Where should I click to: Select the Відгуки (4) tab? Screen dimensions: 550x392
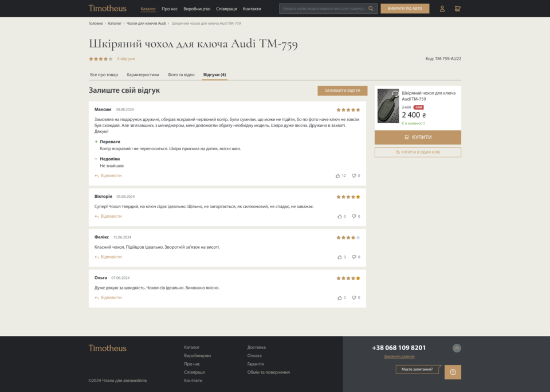click(215, 75)
